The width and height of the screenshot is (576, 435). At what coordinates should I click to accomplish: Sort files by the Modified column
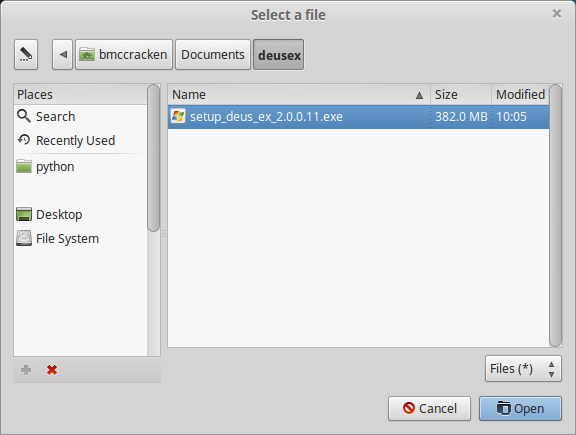520,95
